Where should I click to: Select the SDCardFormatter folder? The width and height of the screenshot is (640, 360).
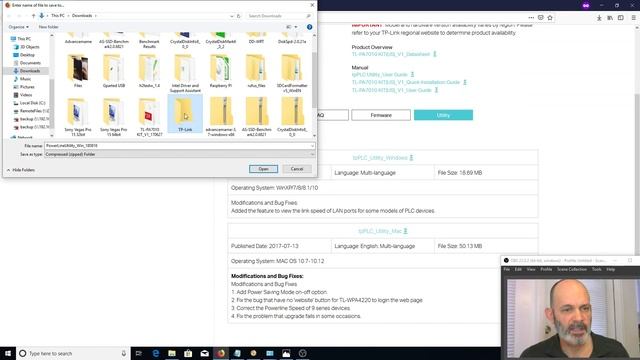292,73
